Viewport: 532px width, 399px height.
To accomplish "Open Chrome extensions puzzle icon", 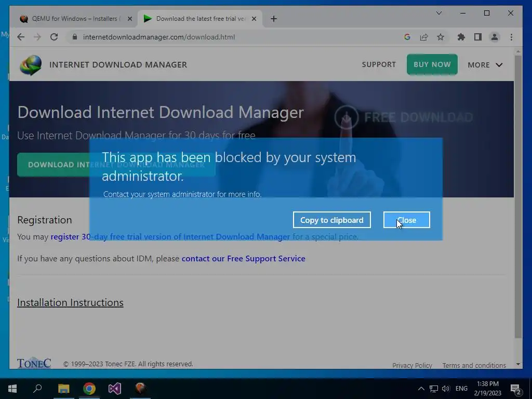I will tap(461, 37).
